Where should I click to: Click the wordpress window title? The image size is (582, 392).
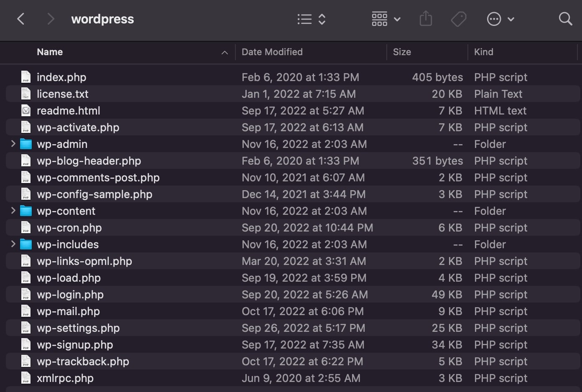pyautogui.click(x=103, y=19)
